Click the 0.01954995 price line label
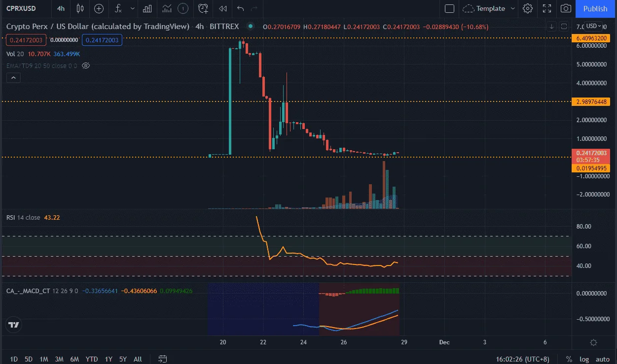 591,168
